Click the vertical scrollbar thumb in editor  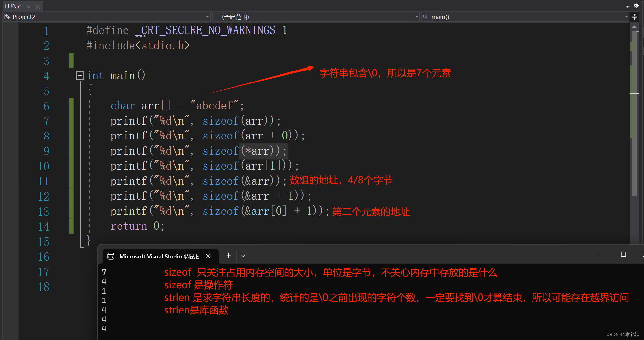click(634, 113)
